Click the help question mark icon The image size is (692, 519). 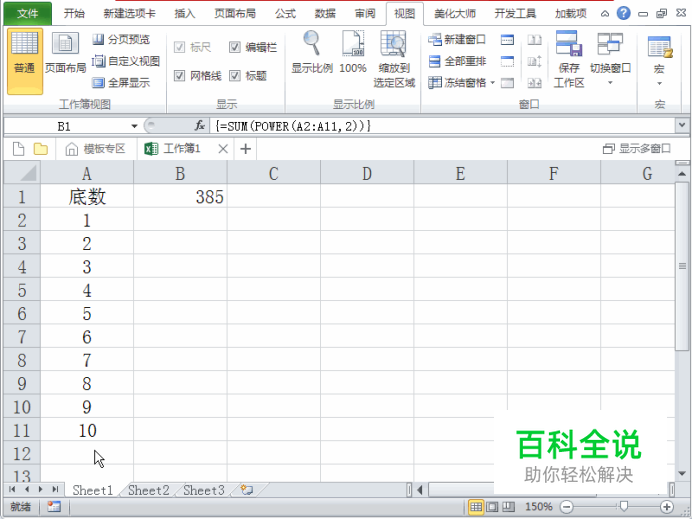point(623,13)
